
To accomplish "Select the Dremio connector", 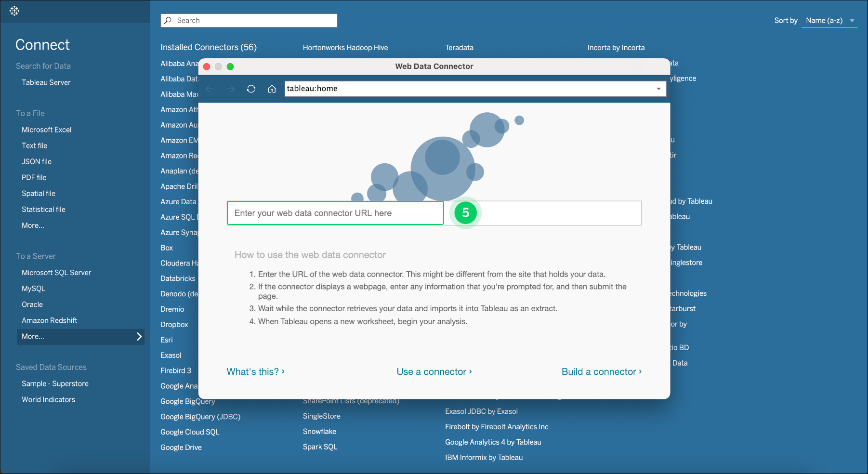I will [x=172, y=309].
